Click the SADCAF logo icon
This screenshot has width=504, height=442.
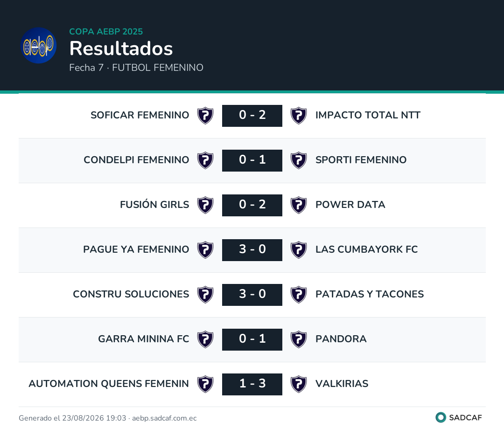point(441,417)
